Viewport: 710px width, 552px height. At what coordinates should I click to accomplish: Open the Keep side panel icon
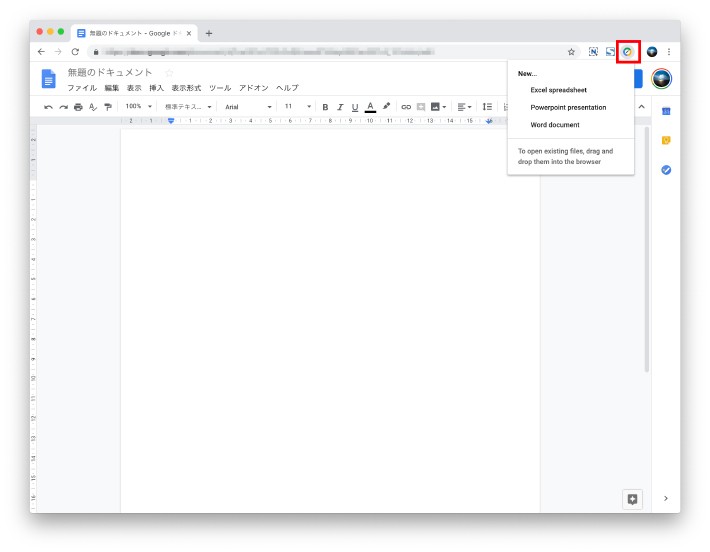(x=666, y=140)
